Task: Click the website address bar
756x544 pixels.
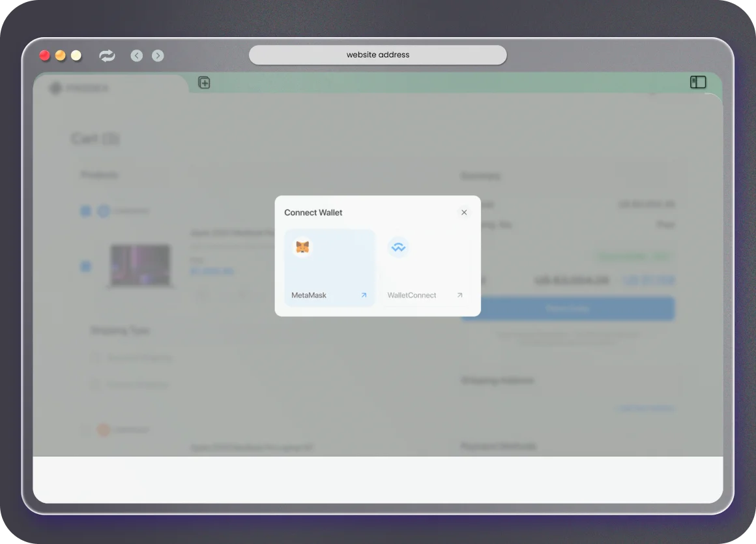Action: click(x=377, y=55)
